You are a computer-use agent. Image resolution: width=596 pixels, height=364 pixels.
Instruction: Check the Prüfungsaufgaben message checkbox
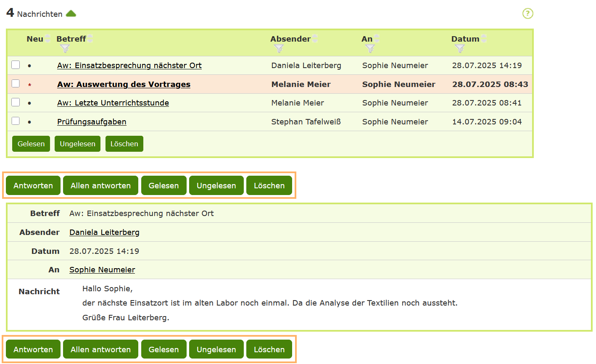[16, 121]
